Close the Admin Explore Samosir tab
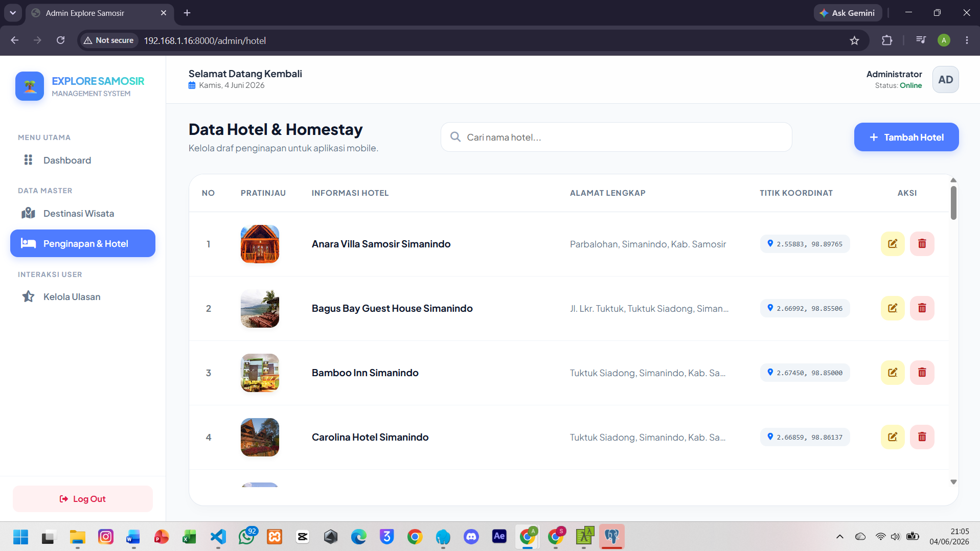 point(164,13)
